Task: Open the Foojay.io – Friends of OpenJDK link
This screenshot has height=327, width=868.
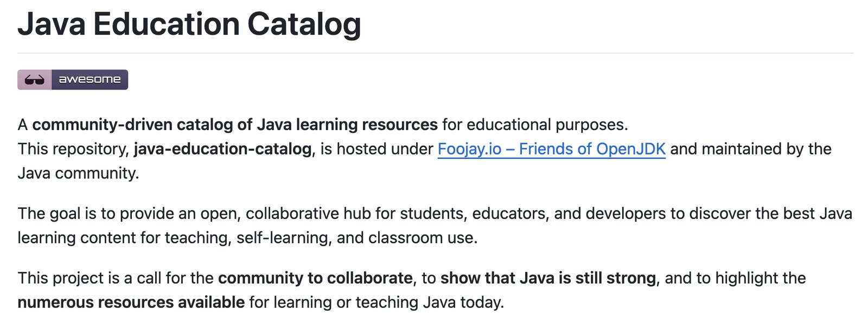Action: pos(551,149)
